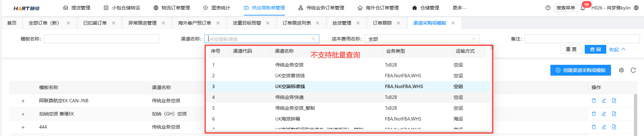Open the help question mark icon

click(548, 8)
